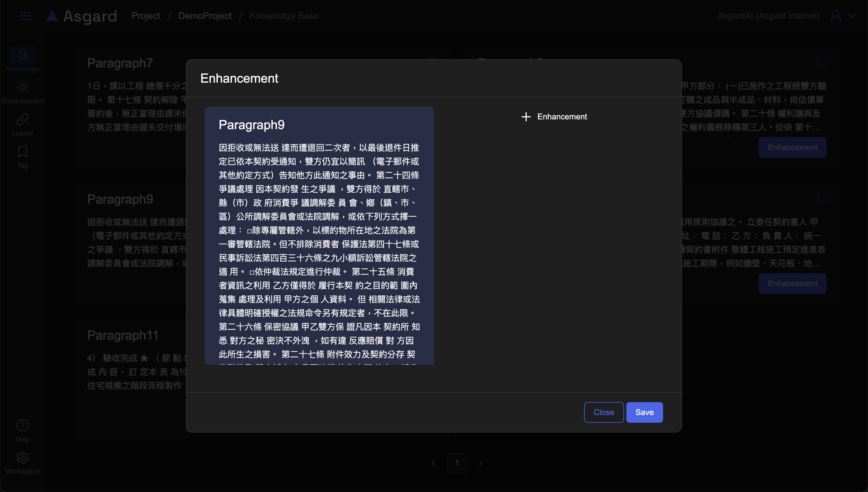Expand the user account dropdown arrow
This screenshot has width=868, height=492.
coord(852,16)
